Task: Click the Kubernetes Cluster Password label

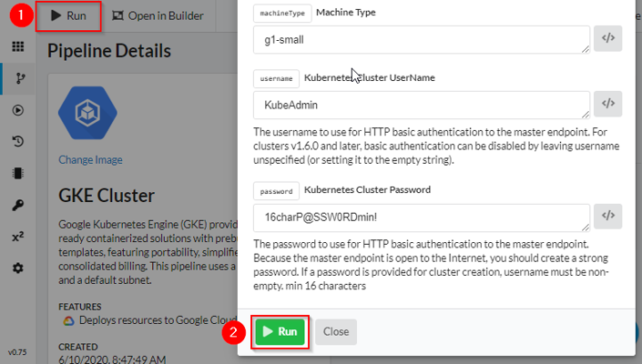Action: point(368,190)
